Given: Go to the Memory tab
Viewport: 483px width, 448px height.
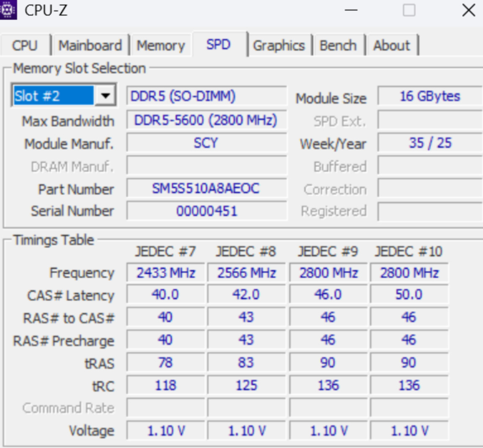Looking at the screenshot, I should click(x=161, y=45).
